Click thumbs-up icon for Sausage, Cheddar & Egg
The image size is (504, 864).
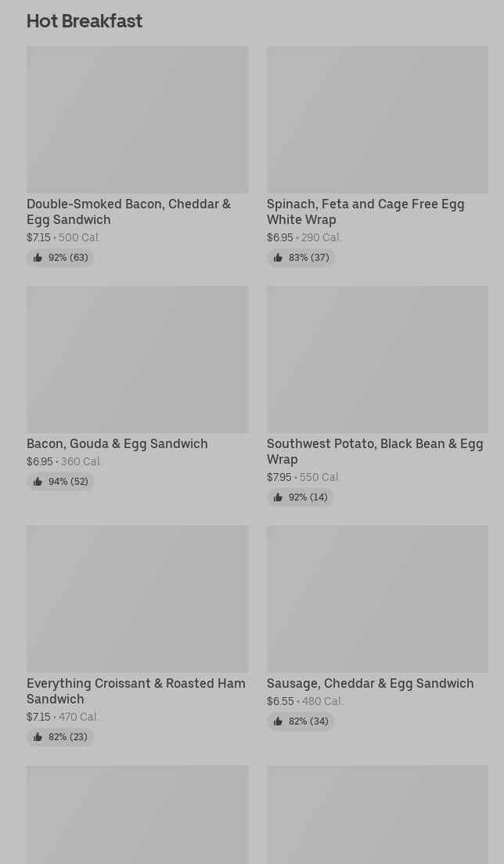(278, 721)
